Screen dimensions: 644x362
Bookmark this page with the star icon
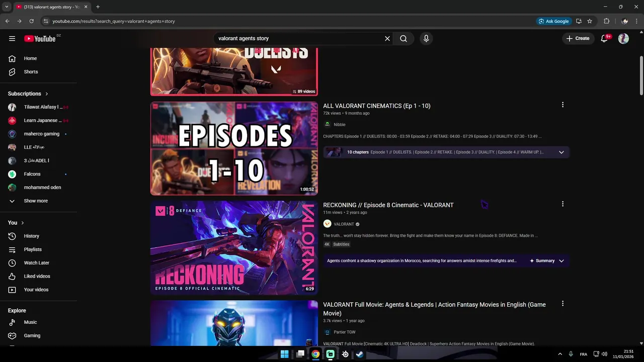(590, 21)
